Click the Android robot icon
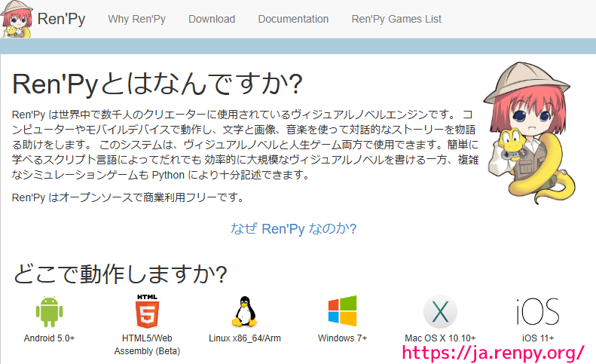The width and height of the screenshot is (596, 364). 50,311
